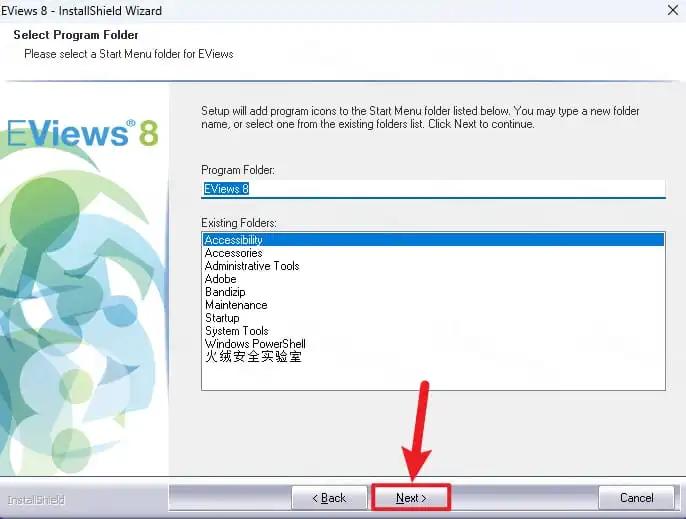Image resolution: width=686 pixels, height=519 pixels.
Task: Go back with the Back button
Action: 329,498
